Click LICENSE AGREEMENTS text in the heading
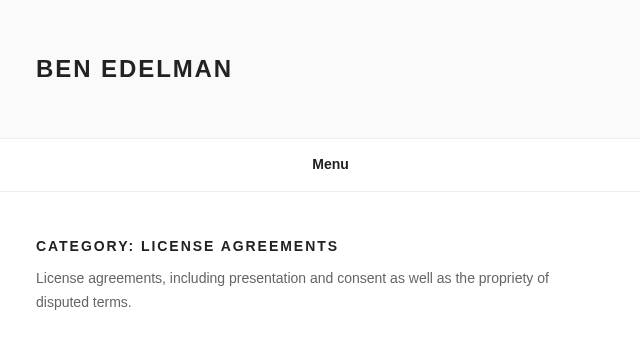This screenshot has height=360, width=640. (x=240, y=246)
